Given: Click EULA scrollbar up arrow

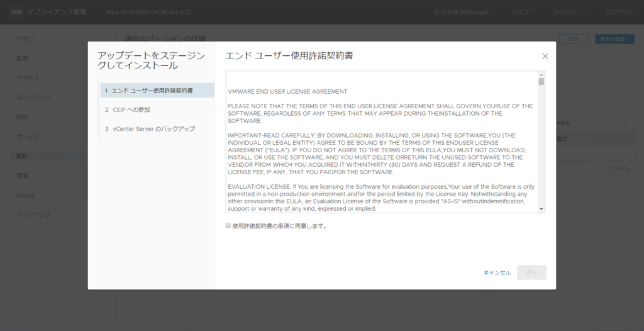Looking at the screenshot, I should click(x=541, y=75).
